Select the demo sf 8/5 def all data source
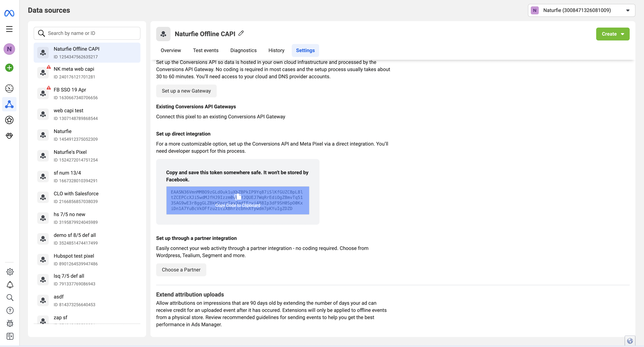This screenshot has height=347, width=644. coord(87,239)
